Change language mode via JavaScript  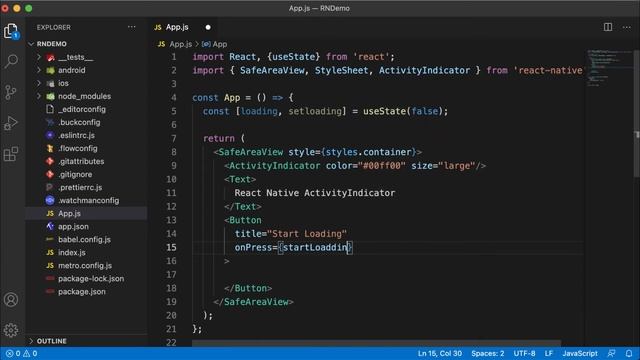tap(580, 353)
